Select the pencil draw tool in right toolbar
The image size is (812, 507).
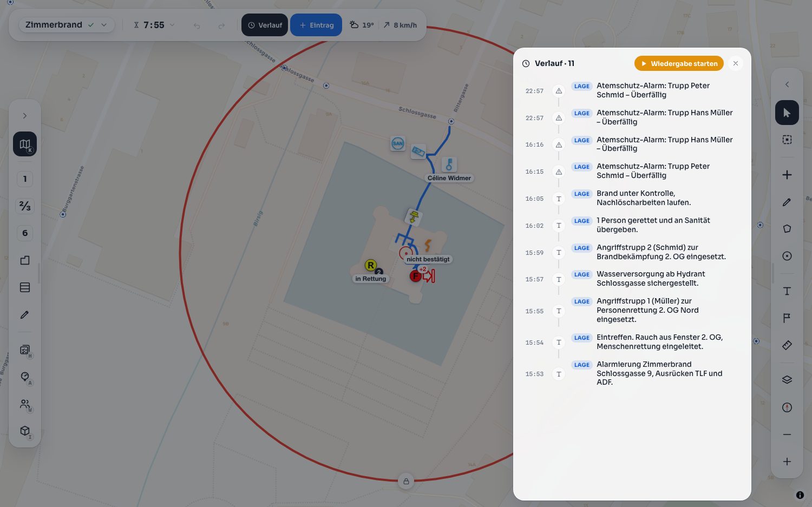point(787,202)
